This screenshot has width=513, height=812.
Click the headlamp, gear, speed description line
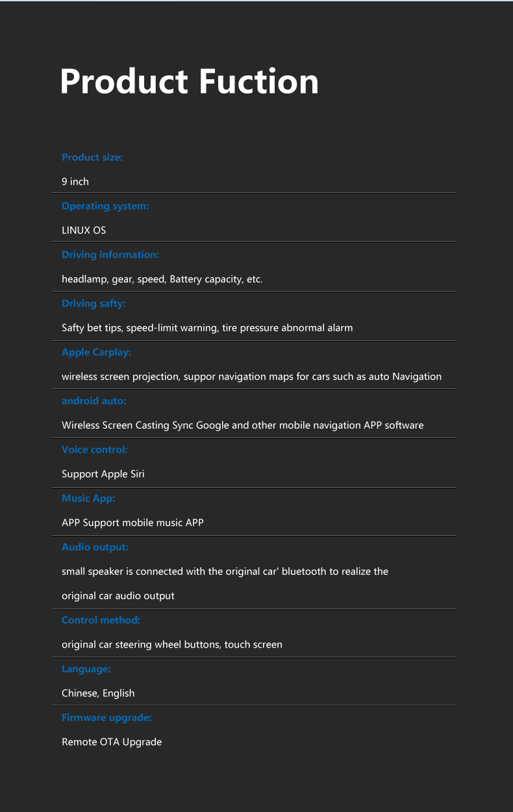[162, 279]
